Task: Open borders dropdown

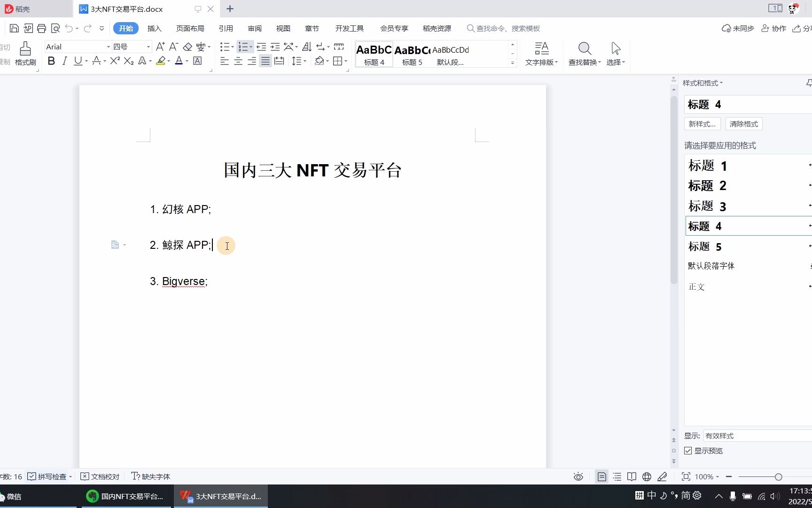Action: click(346, 61)
